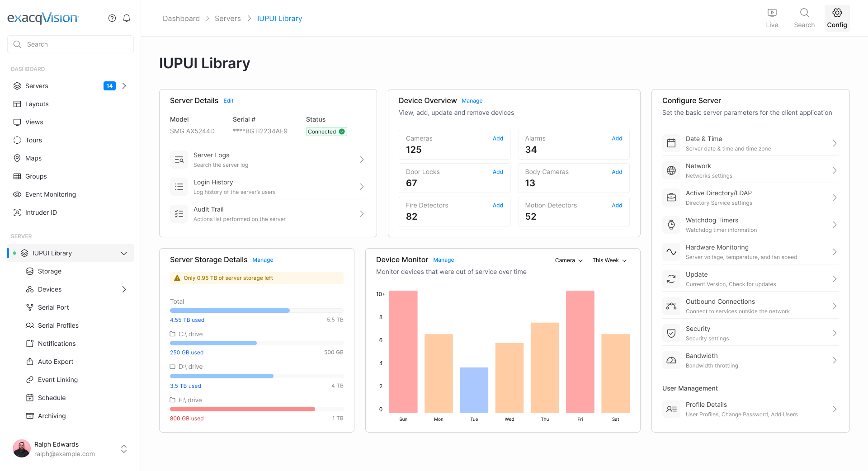This screenshot has width=868, height=471.
Task: Expand the Servers sidebar chevron
Action: 124,86
